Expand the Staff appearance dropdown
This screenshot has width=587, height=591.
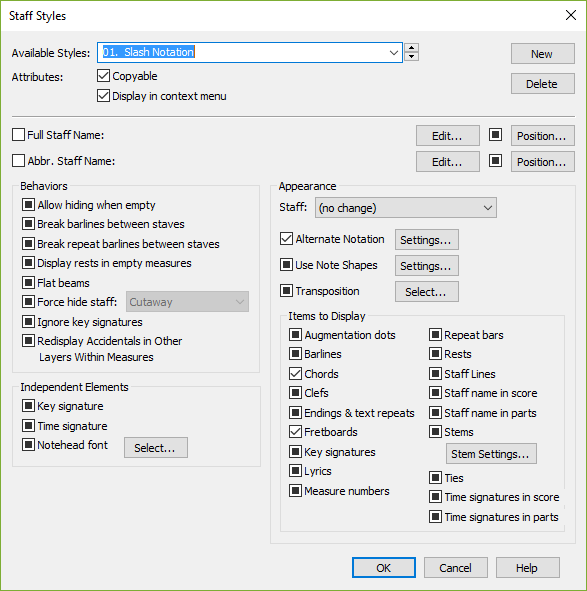(x=406, y=208)
